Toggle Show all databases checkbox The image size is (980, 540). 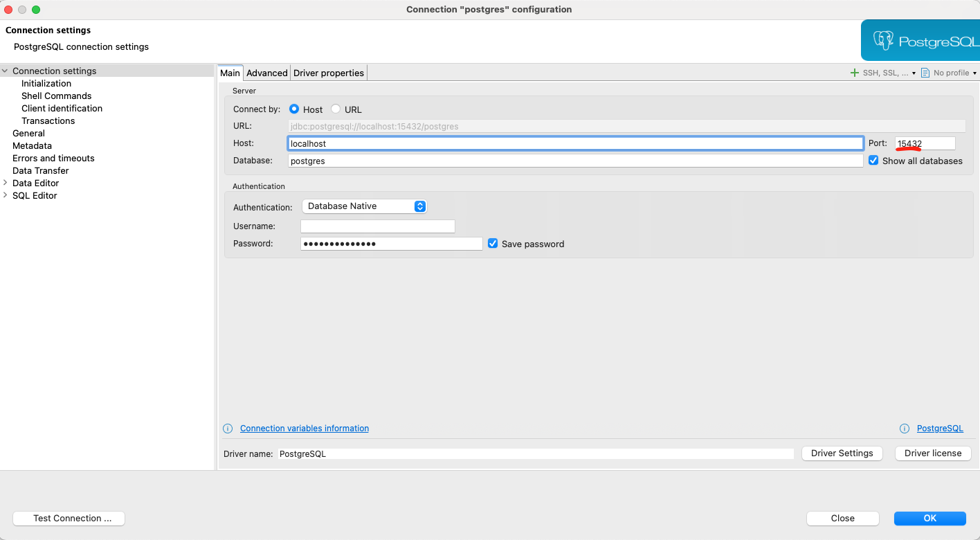(x=873, y=160)
